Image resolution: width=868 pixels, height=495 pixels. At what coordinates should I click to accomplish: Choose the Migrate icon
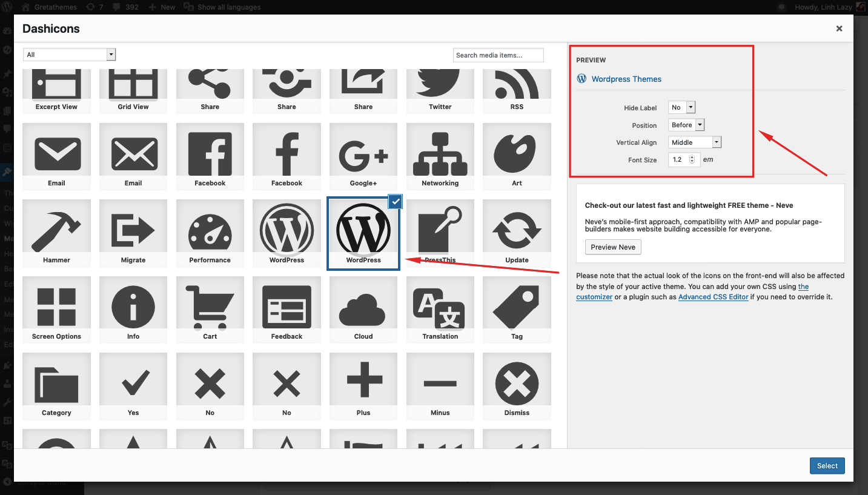tap(133, 233)
